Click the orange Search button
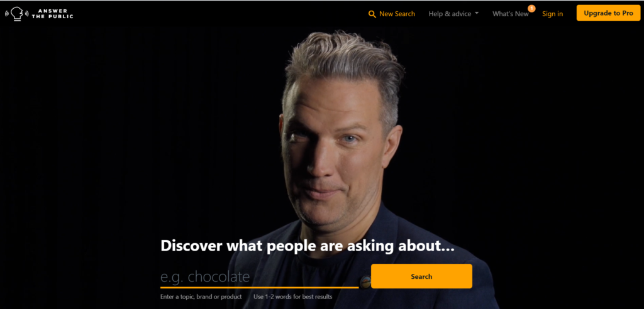The width and height of the screenshot is (644, 309). (x=421, y=276)
